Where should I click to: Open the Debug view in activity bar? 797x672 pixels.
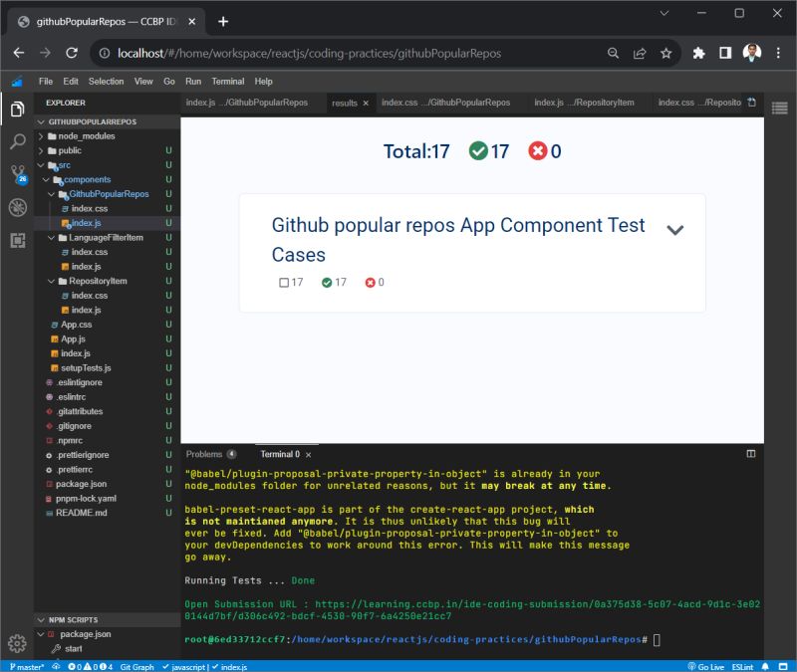(x=17, y=207)
